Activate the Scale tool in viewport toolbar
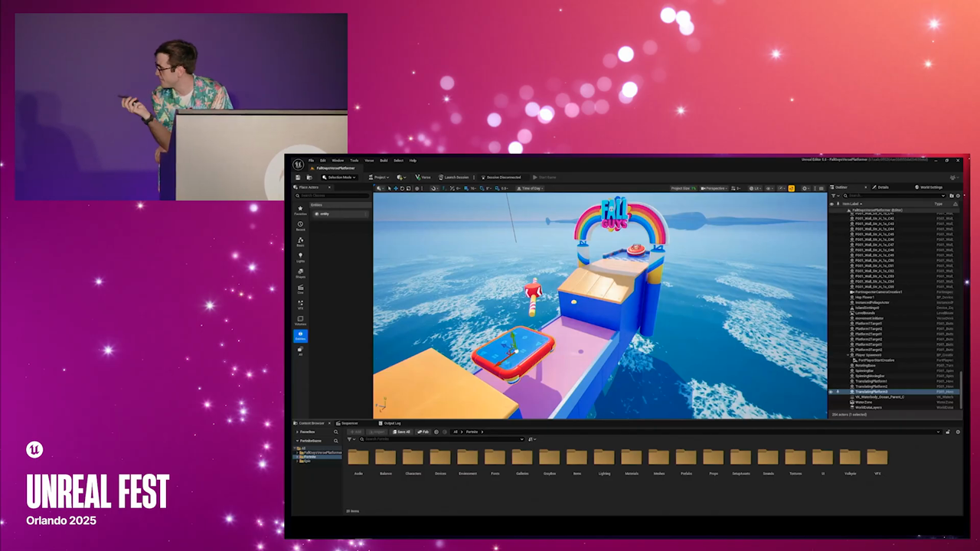980x551 pixels. click(x=408, y=188)
